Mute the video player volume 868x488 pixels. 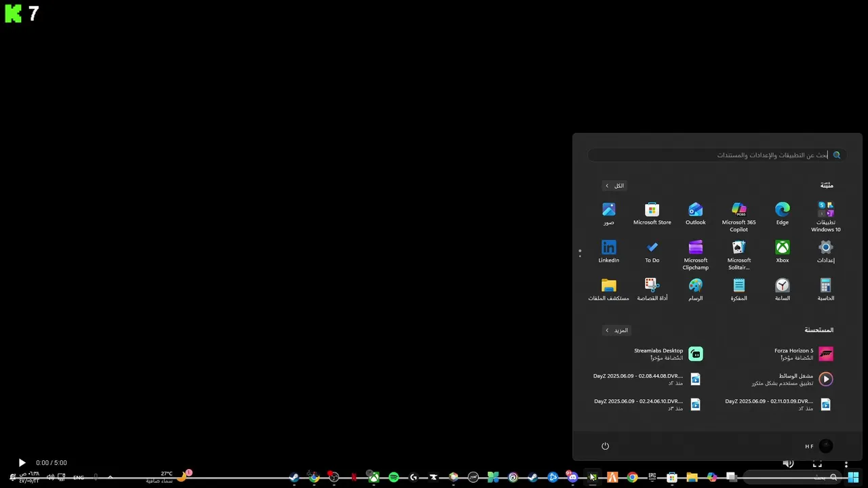pos(788,464)
